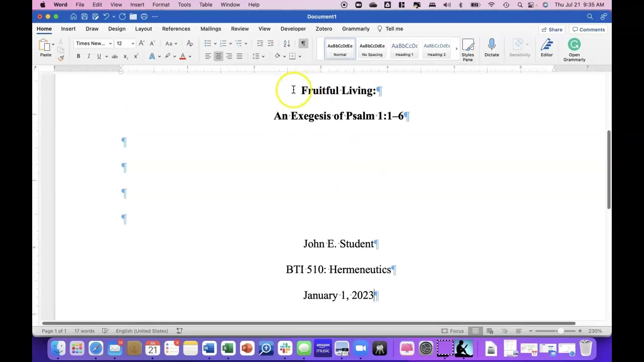This screenshot has width=644, height=362.
Task: Toggle Italic formatting
Action: point(89,56)
